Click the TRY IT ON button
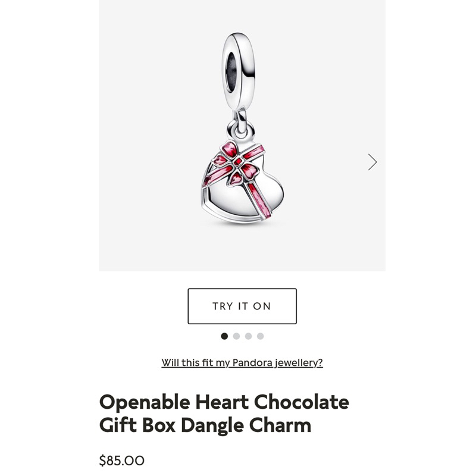The height and width of the screenshot is (476, 476). [x=242, y=306]
